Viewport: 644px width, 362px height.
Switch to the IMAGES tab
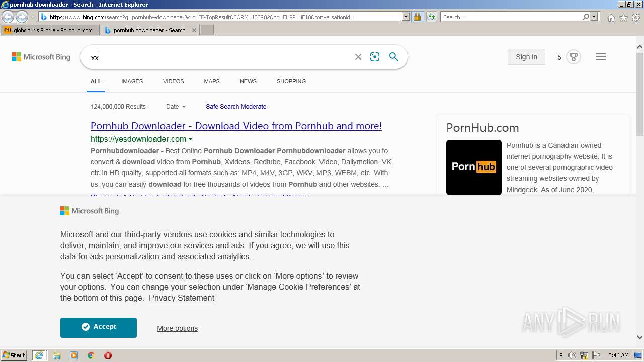click(x=132, y=81)
